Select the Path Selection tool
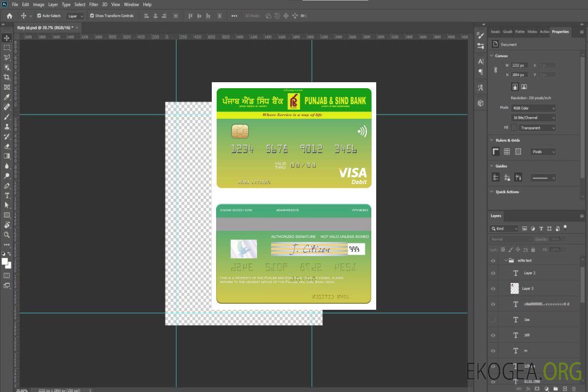Screen dimensions: 588x392 click(x=7, y=205)
